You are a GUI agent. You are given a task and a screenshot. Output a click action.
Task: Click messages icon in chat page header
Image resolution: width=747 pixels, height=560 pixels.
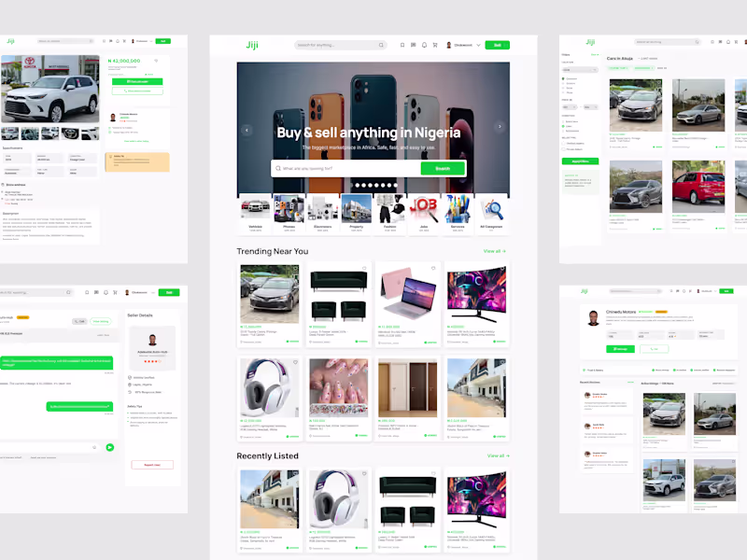(x=96, y=292)
